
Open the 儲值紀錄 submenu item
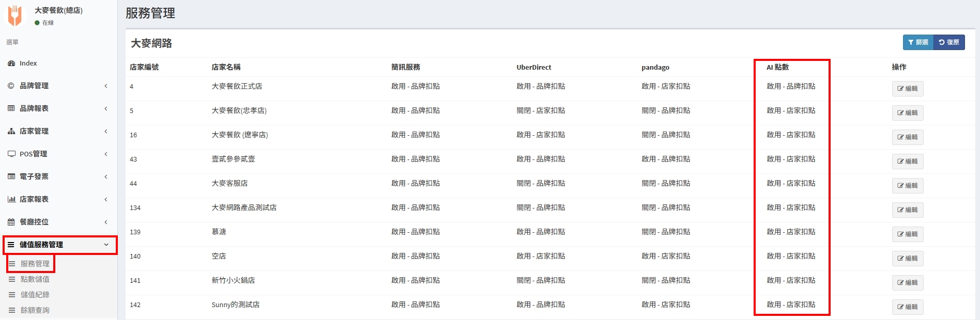(35, 295)
